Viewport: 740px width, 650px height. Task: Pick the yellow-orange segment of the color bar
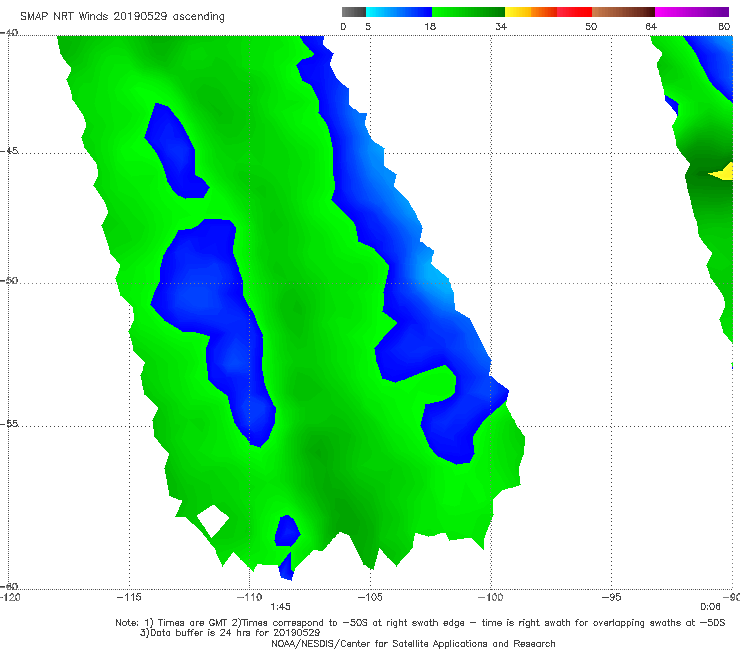(x=531, y=12)
